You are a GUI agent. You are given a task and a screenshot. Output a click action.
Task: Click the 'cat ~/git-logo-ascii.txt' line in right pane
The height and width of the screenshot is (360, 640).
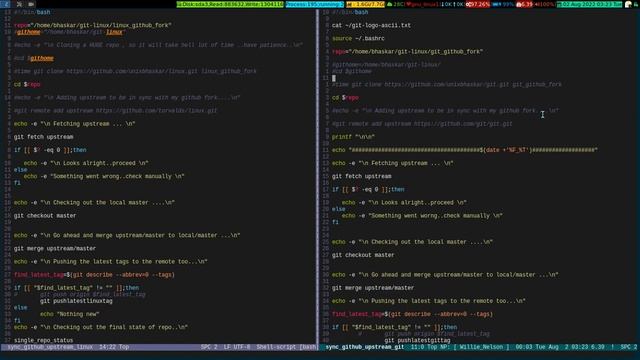click(x=371, y=25)
